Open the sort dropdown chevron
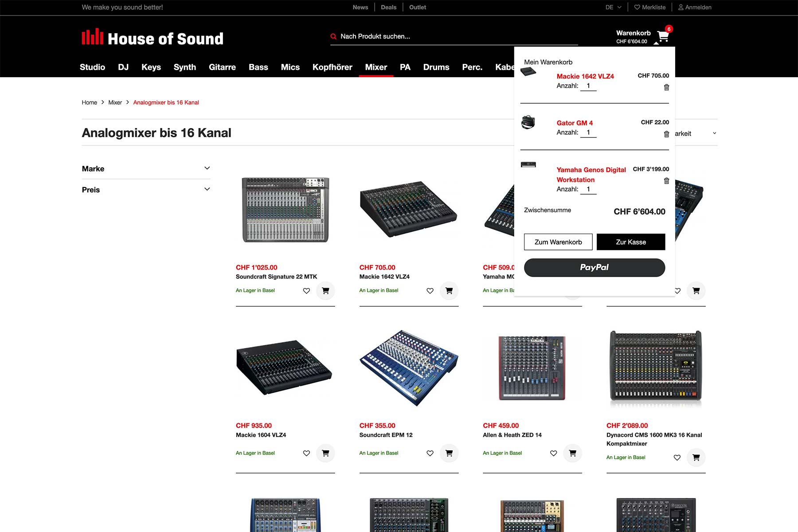 (x=714, y=133)
